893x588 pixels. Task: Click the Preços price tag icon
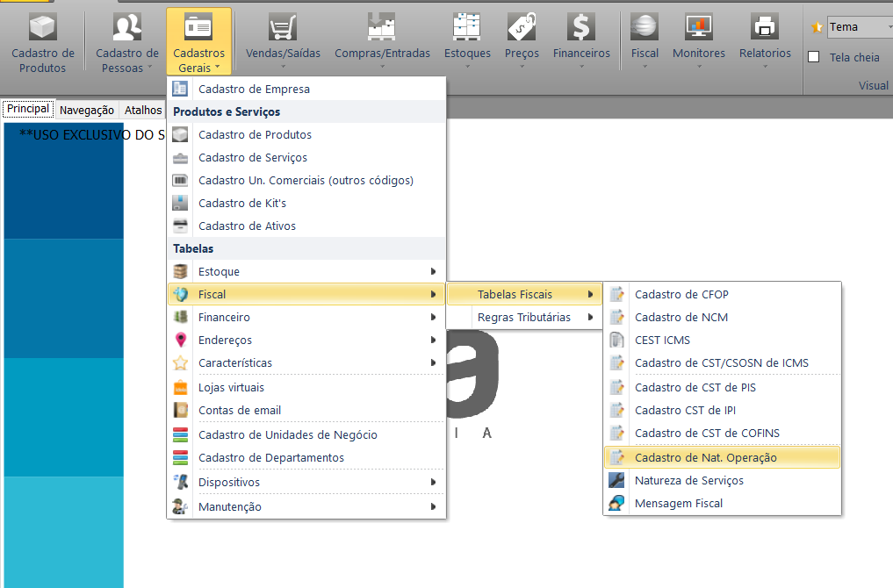[522, 28]
